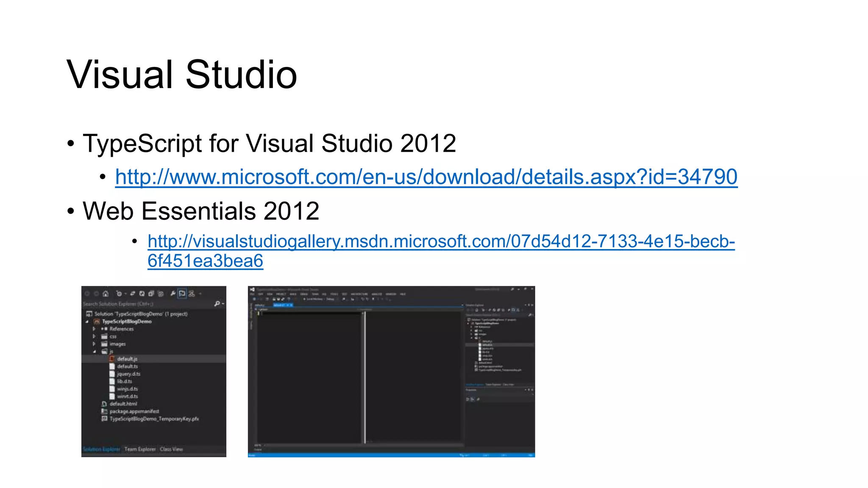Click the default.ts file icon
This screenshot has width=868, height=488.
pos(112,366)
